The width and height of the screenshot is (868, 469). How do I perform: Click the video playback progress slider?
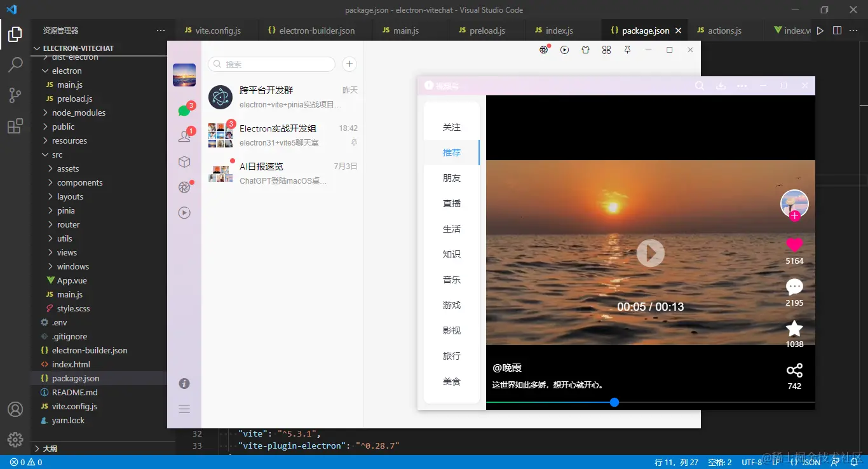tap(614, 402)
